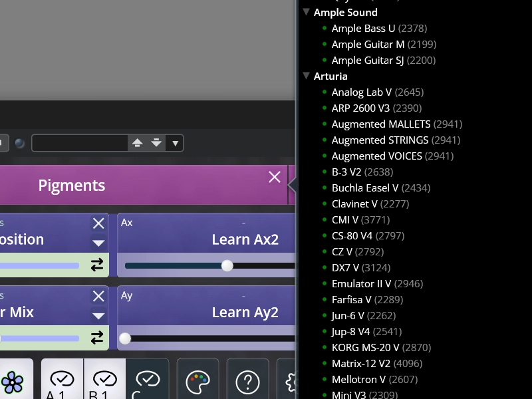Adjust the Ay slider handle
Screen dimensions: 532x399
125,338
